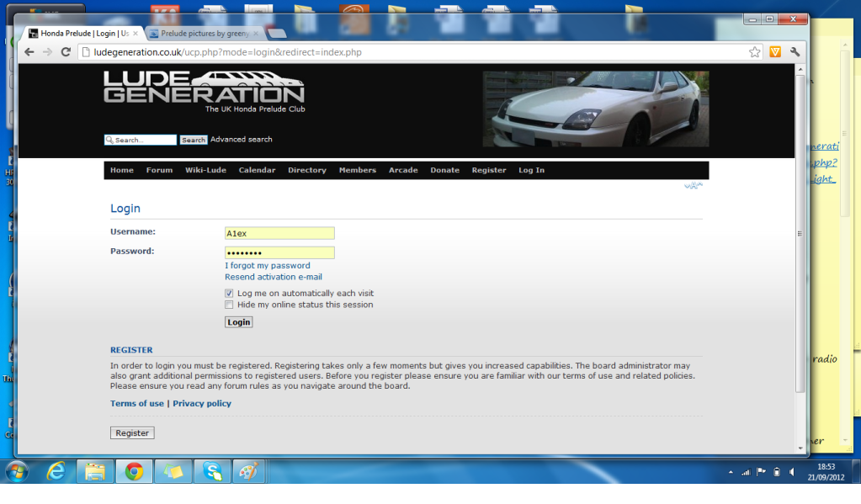Image resolution: width=861 pixels, height=504 pixels.
Task: Go to the Donate page
Action: pos(444,170)
